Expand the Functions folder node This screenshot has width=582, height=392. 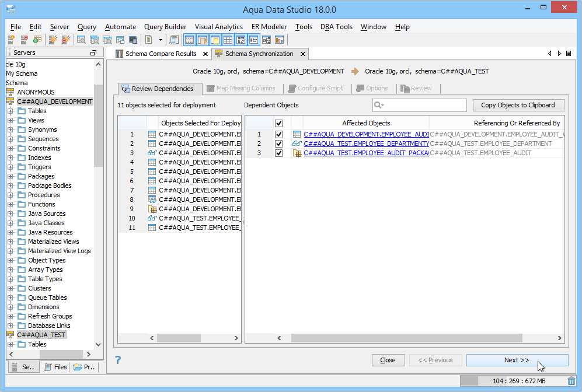(10, 204)
